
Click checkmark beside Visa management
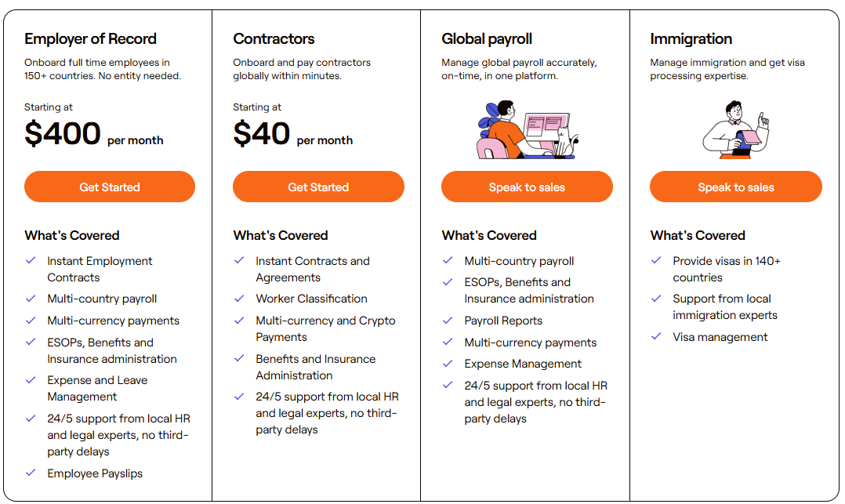[x=656, y=336]
